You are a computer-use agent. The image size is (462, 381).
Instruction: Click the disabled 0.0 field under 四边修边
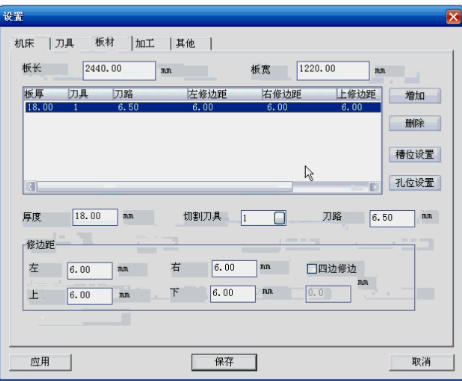coord(328,294)
